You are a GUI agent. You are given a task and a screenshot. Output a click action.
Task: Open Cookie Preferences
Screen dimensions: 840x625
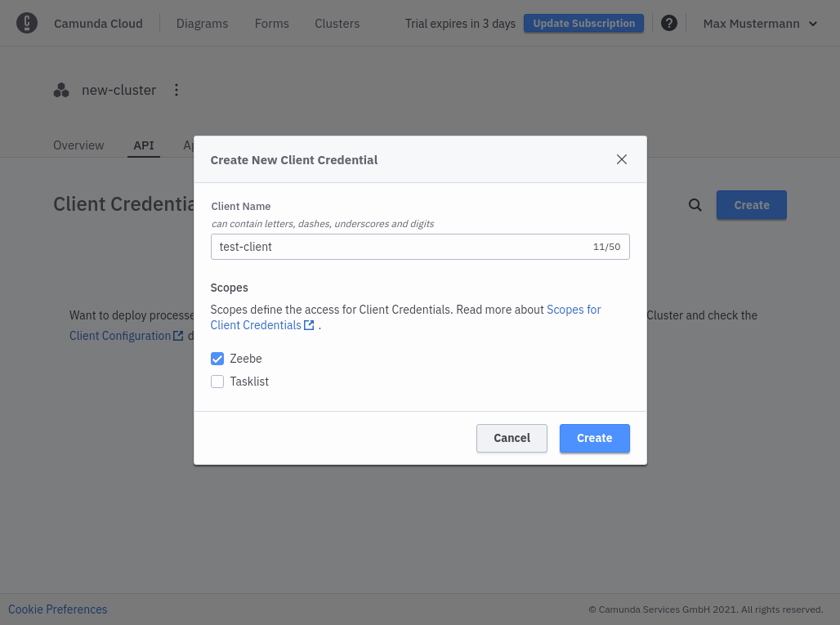[x=57, y=609]
